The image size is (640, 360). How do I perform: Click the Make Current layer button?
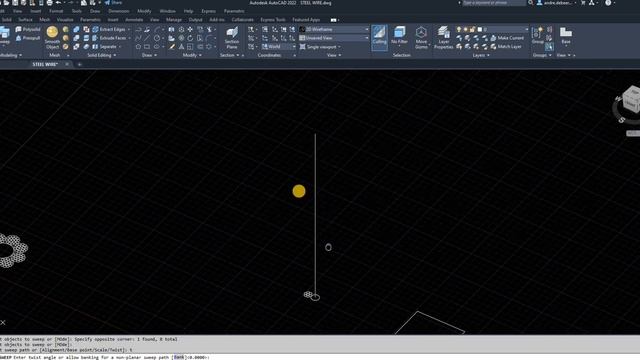[x=507, y=38]
